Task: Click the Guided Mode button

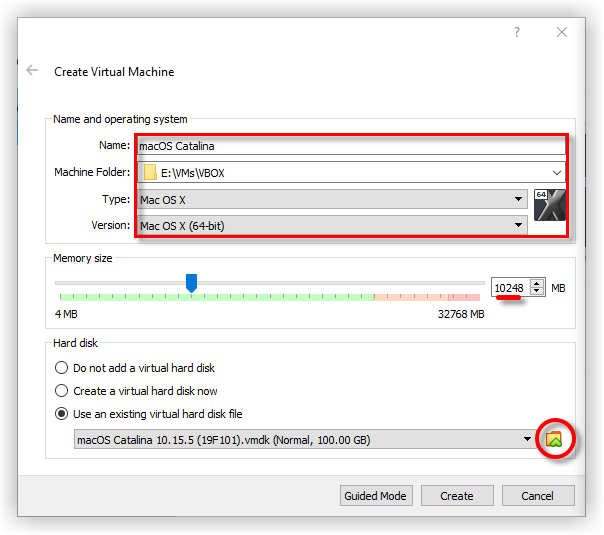Action: coord(375,496)
